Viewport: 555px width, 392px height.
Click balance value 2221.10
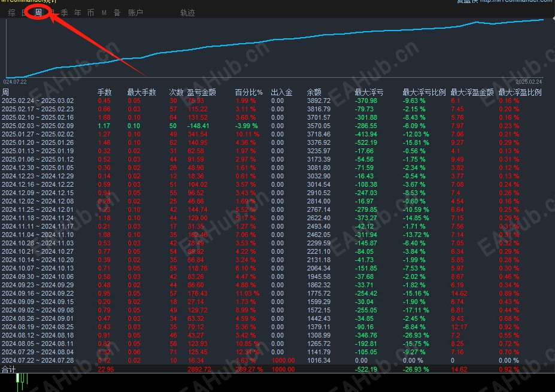click(x=319, y=251)
